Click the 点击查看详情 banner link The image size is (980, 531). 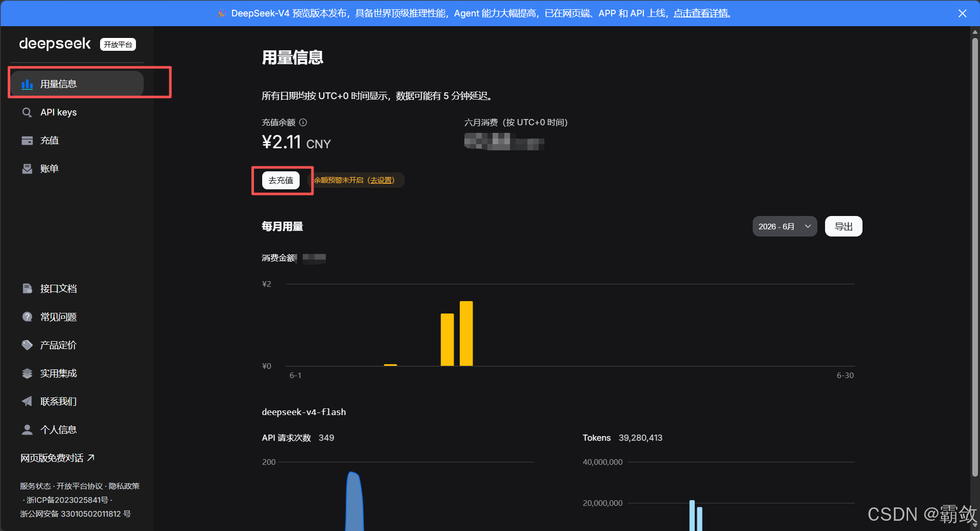click(x=701, y=13)
